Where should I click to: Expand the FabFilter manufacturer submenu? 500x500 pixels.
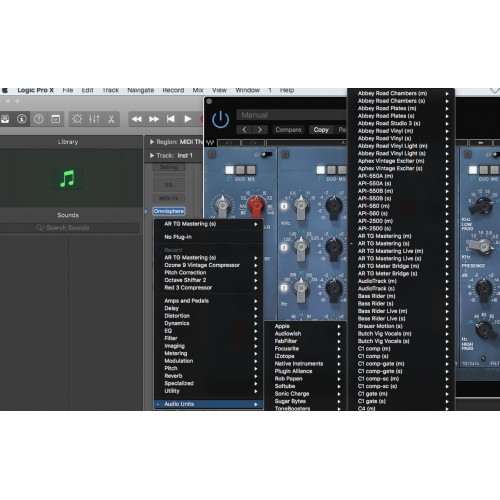[x=305, y=341]
